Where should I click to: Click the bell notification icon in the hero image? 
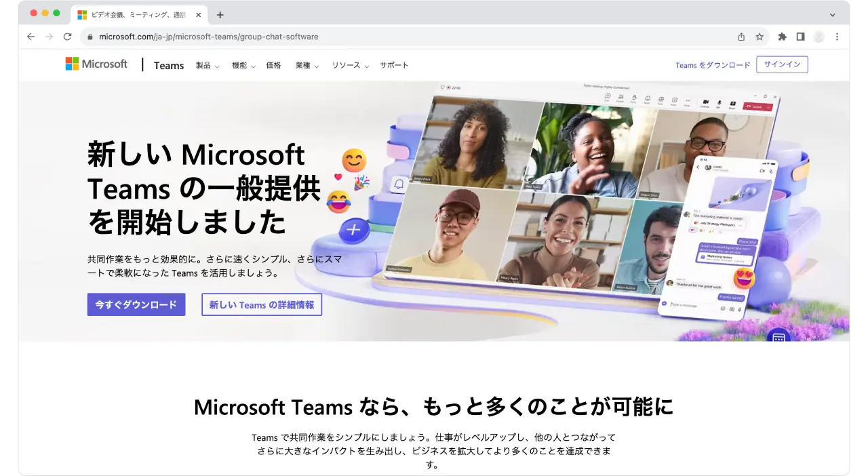coord(399,184)
